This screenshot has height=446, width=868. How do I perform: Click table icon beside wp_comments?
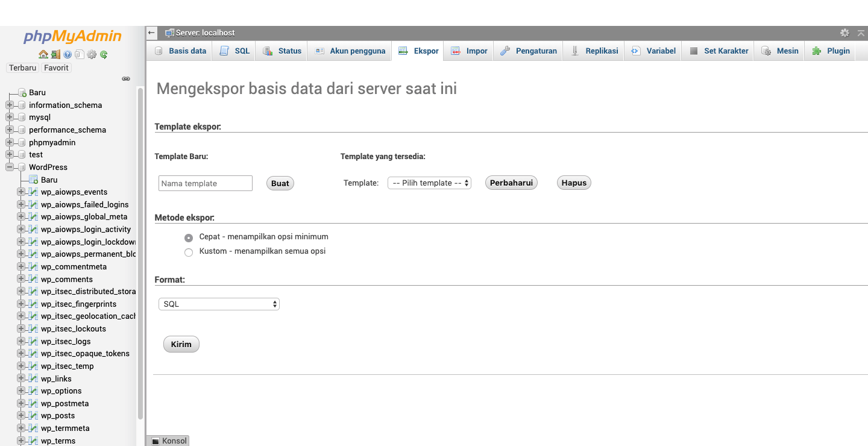34,279
